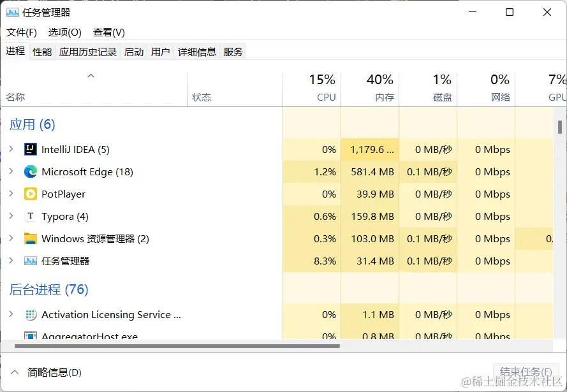Viewport: 567px width, 392px height.
Task: Open the 文件(F) menu
Action: coord(21,33)
